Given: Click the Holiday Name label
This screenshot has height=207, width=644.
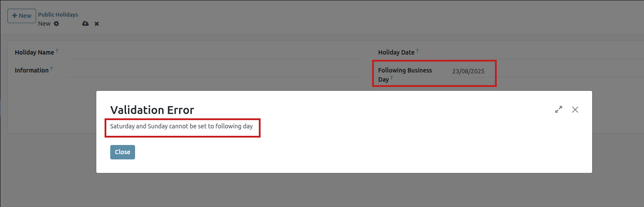Looking at the screenshot, I should click(34, 52).
